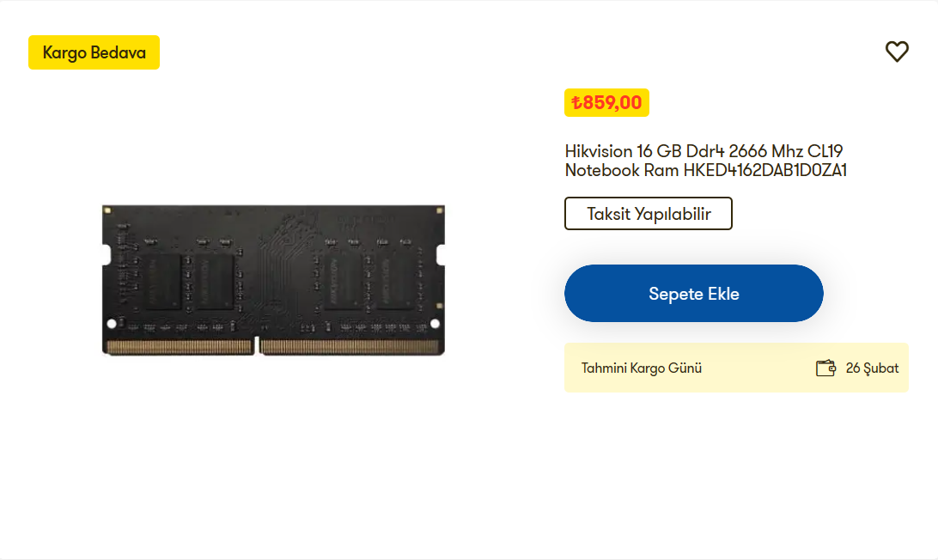
Task: Click the Notebook Ram text in the title
Action: 622,170
